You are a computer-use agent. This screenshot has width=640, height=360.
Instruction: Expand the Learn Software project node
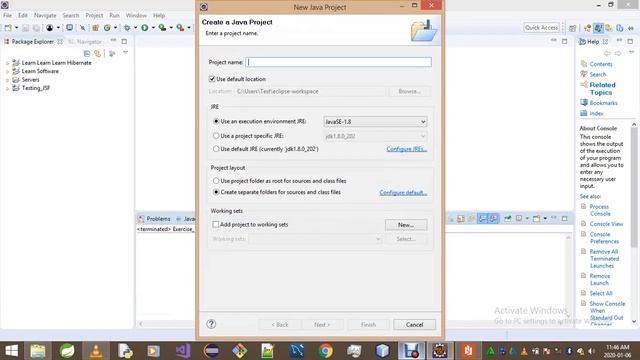(7, 71)
